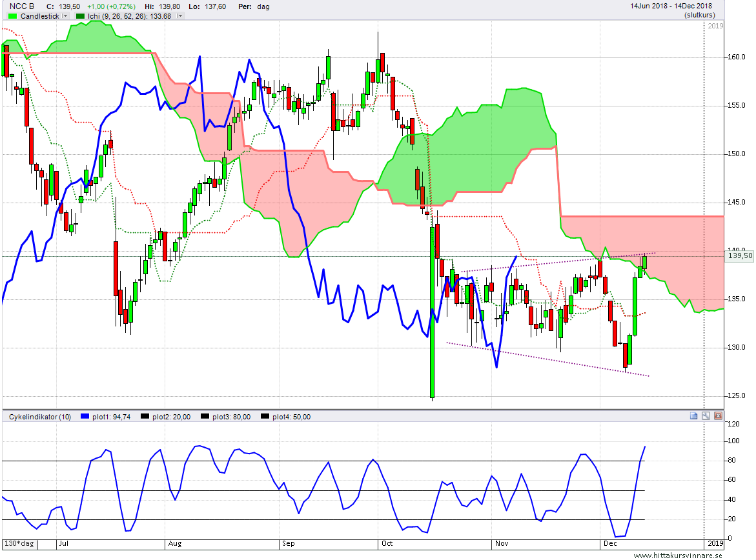Click the 125.0 price axis label
The width and height of the screenshot is (756, 560).
pyautogui.click(x=736, y=395)
